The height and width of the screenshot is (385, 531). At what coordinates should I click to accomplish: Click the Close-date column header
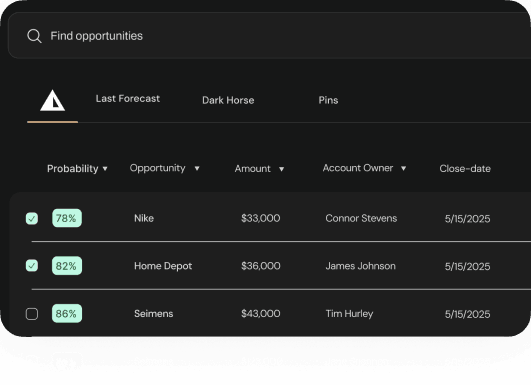(x=465, y=169)
